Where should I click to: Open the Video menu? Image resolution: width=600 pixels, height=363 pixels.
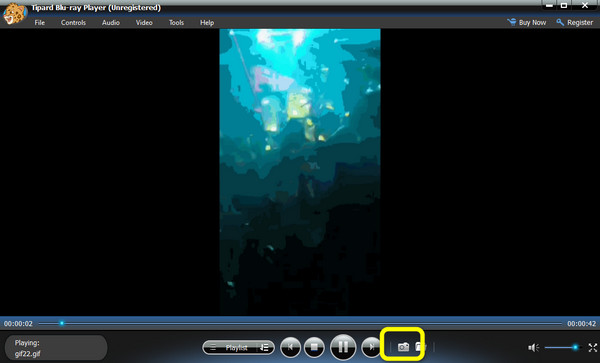click(x=144, y=23)
